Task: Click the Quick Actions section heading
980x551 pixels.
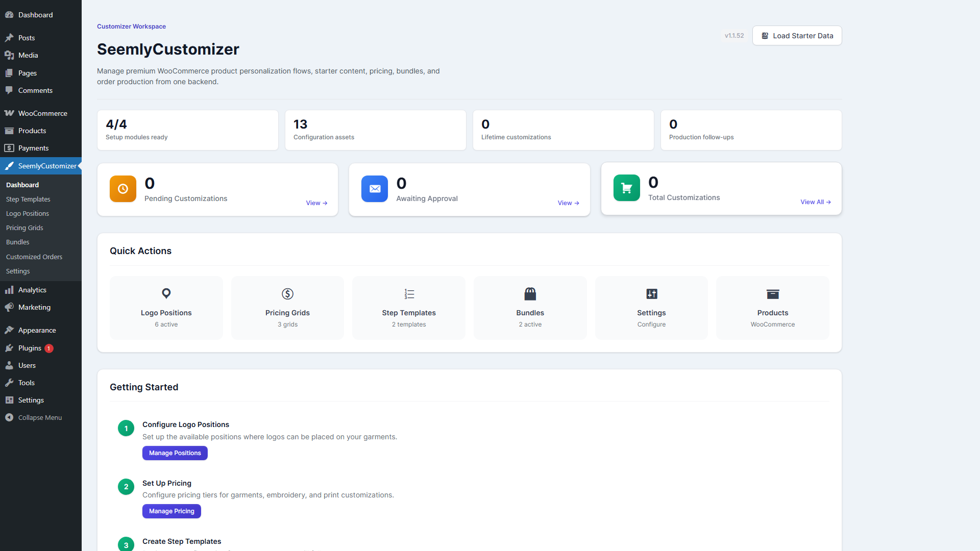Action: pos(140,251)
